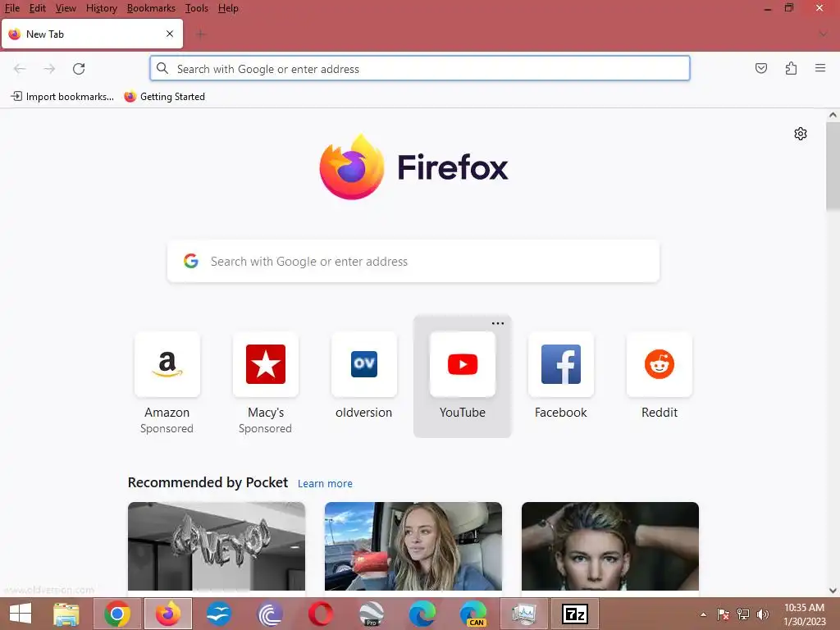Close the New Tab tab
Viewport: 840px width, 630px height.
pos(170,34)
